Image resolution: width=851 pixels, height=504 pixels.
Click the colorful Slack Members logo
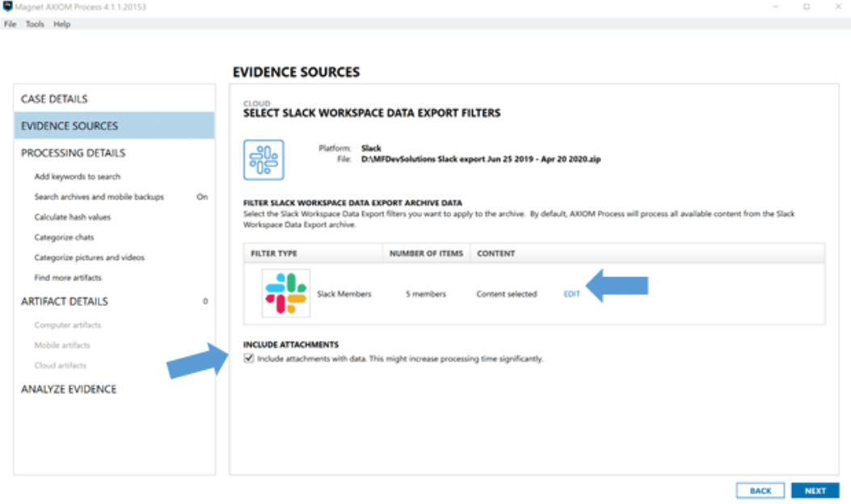286,293
